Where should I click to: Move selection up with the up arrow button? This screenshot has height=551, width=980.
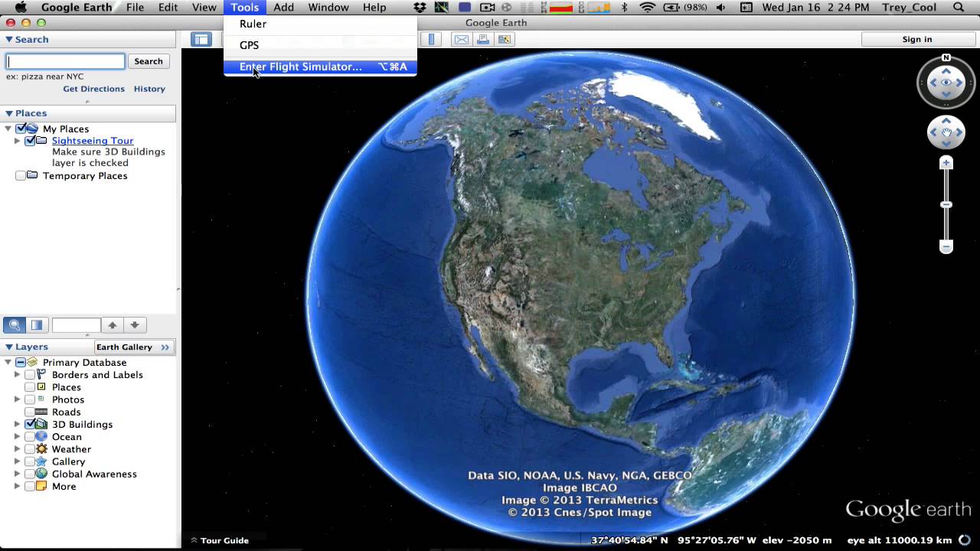point(112,325)
